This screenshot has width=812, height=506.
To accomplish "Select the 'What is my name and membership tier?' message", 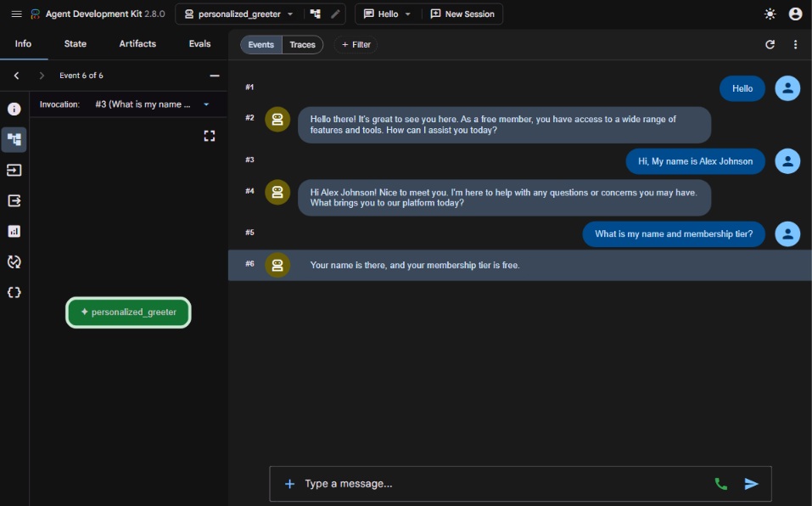I will coord(674,234).
